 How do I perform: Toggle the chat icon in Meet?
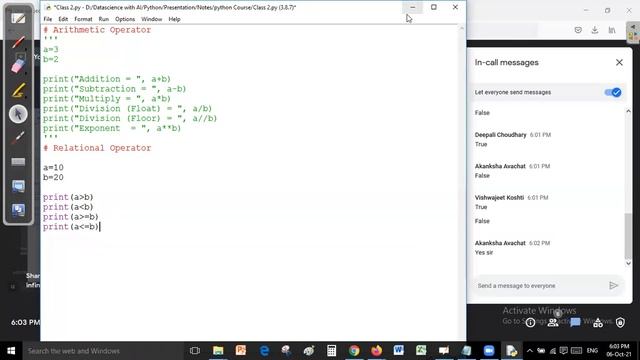tap(575, 323)
